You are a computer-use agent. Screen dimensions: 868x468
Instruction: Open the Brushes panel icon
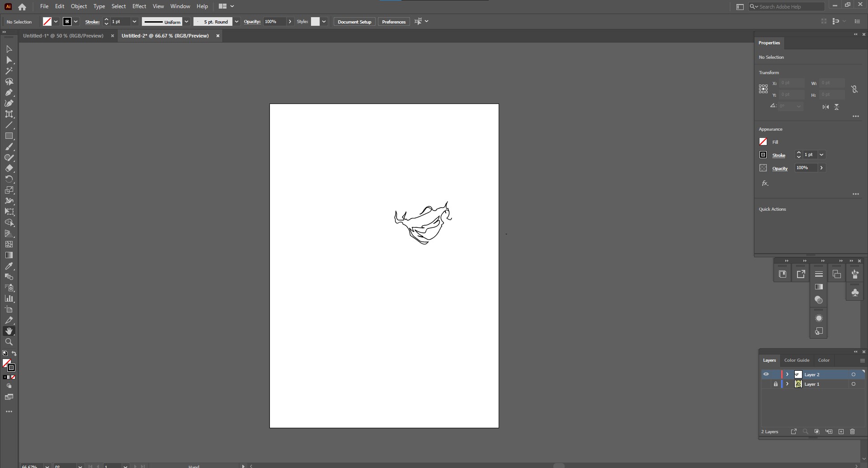[855, 274]
